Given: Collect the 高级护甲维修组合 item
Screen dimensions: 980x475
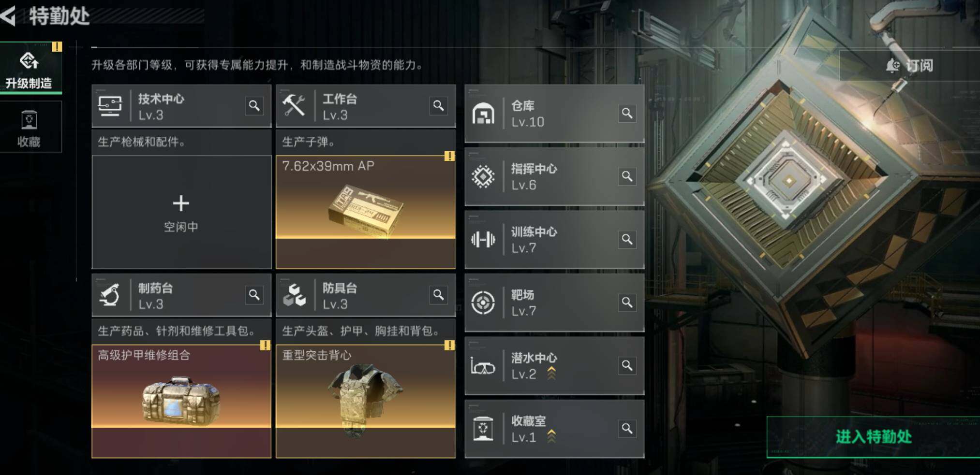Looking at the screenshot, I should coord(181,401).
